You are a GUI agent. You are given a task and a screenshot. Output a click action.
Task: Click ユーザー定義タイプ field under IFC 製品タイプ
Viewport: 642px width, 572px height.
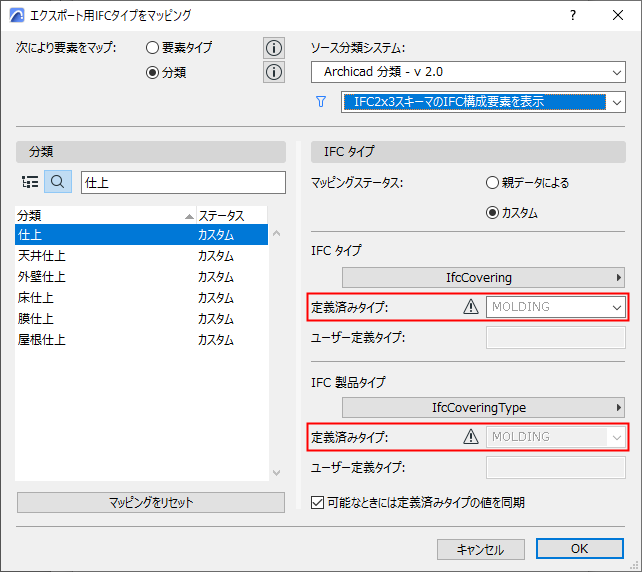point(556,468)
